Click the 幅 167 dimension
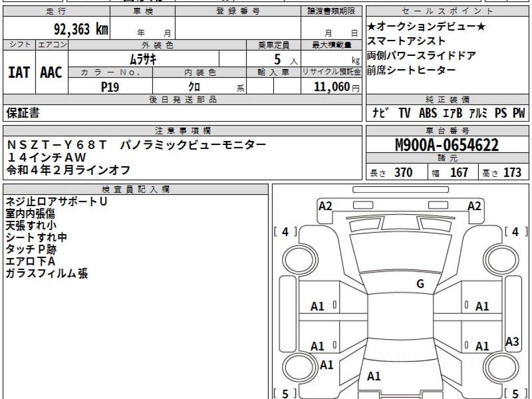 coord(450,172)
